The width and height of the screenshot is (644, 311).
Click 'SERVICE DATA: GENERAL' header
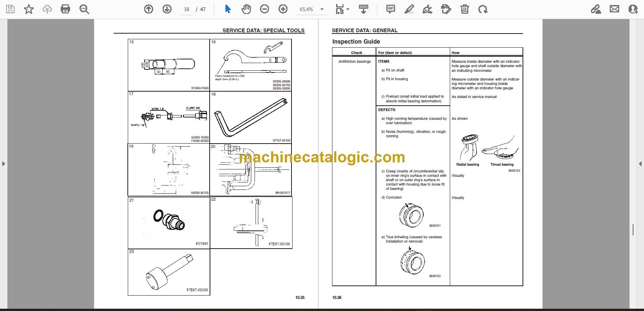[x=365, y=30]
